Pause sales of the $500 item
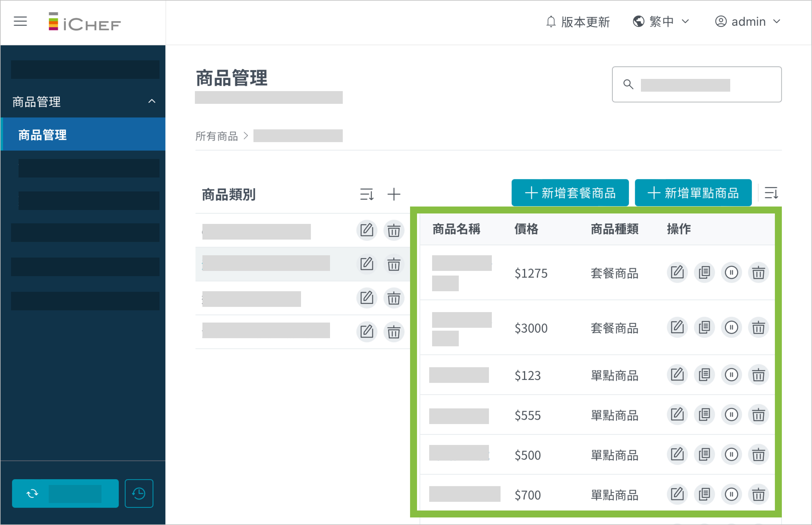This screenshot has width=812, height=525. [731, 455]
